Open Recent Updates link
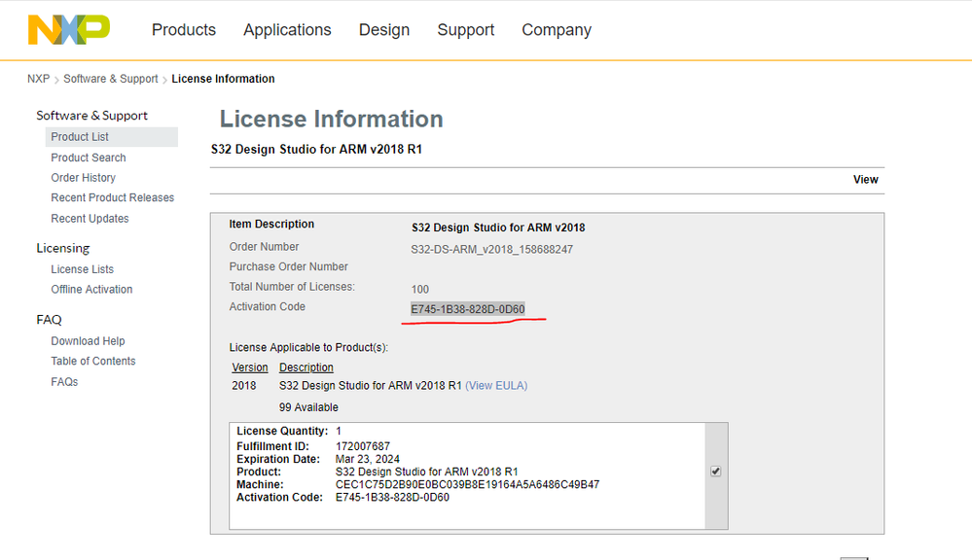The image size is (972, 560). pos(90,219)
